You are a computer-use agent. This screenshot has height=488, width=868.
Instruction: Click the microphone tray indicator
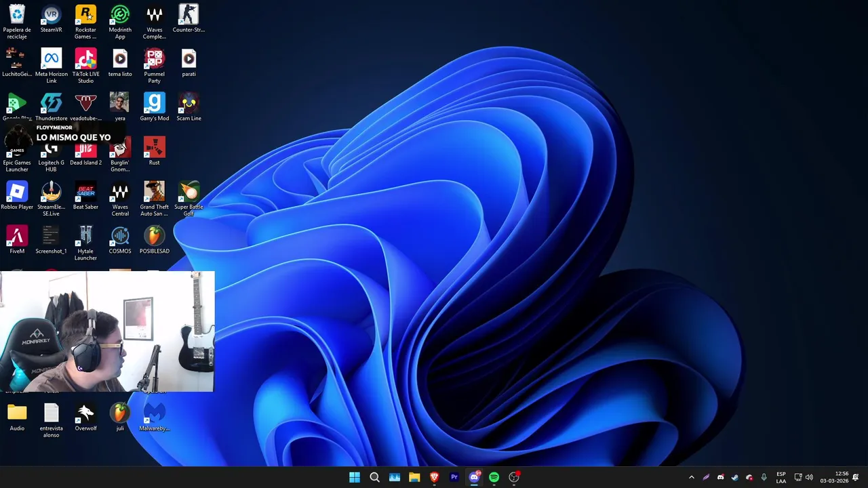coord(764,477)
